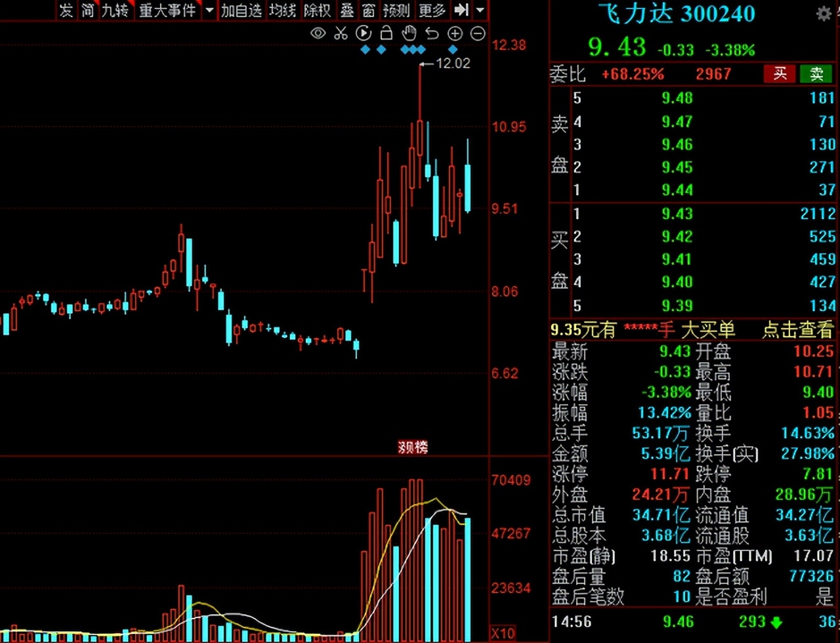Select the scissors cut tool on chart toolbar
This screenshot has width=840, height=643.
341,33
